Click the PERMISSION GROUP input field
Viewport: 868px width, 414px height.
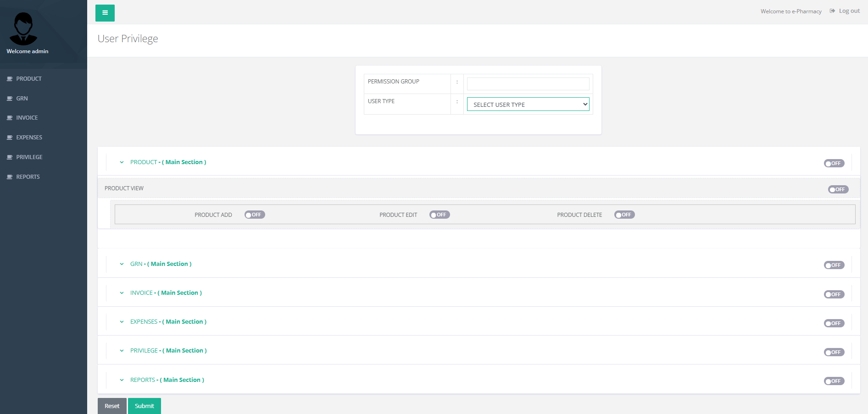click(527, 83)
